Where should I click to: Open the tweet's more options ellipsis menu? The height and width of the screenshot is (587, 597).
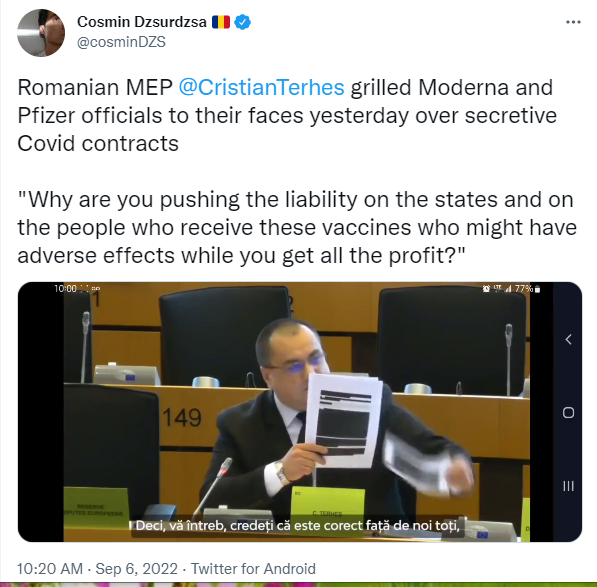point(573,22)
